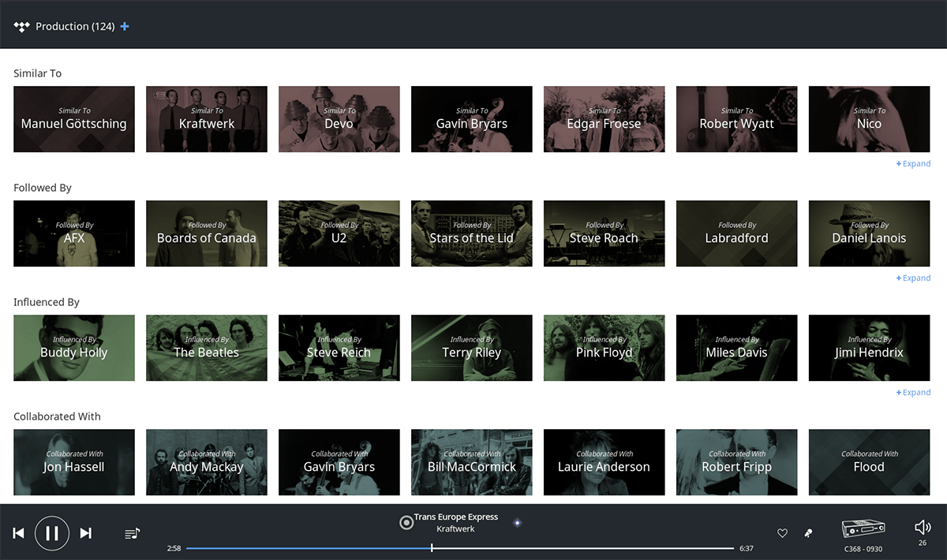Open the Robert Wyatt card

click(737, 119)
